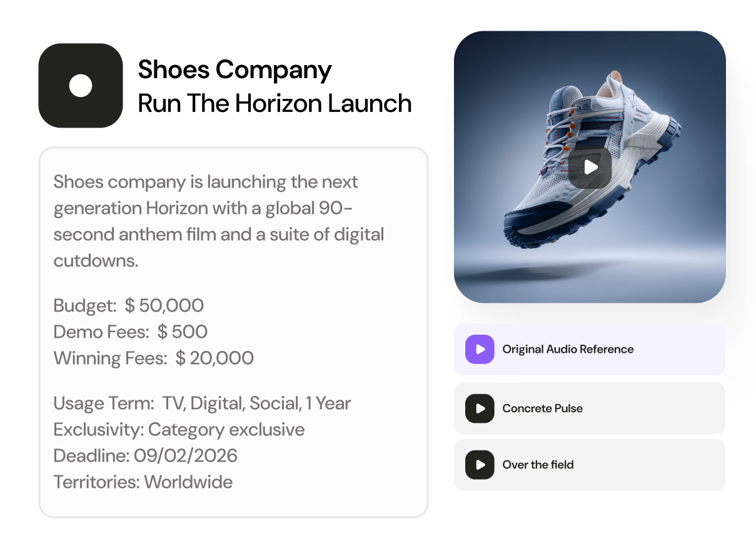Select the Over the field track title
This screenshot has width=756, height=548.
(x=538, y=465)
